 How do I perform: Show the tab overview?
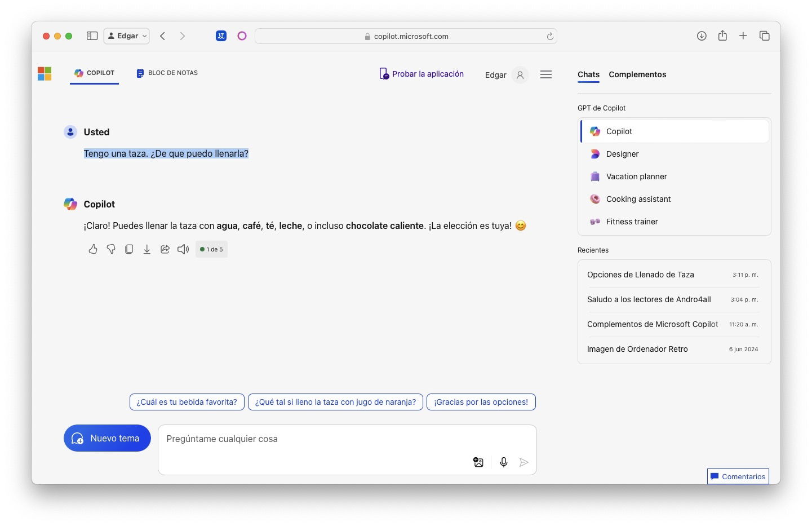pyautogui.click(x=765, y=36)
